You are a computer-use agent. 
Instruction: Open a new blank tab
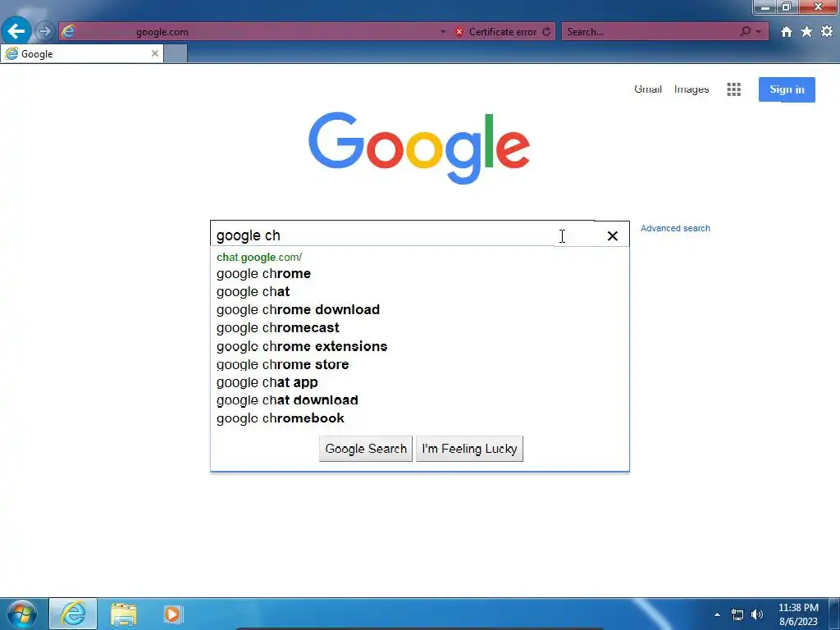pos(176,53)
